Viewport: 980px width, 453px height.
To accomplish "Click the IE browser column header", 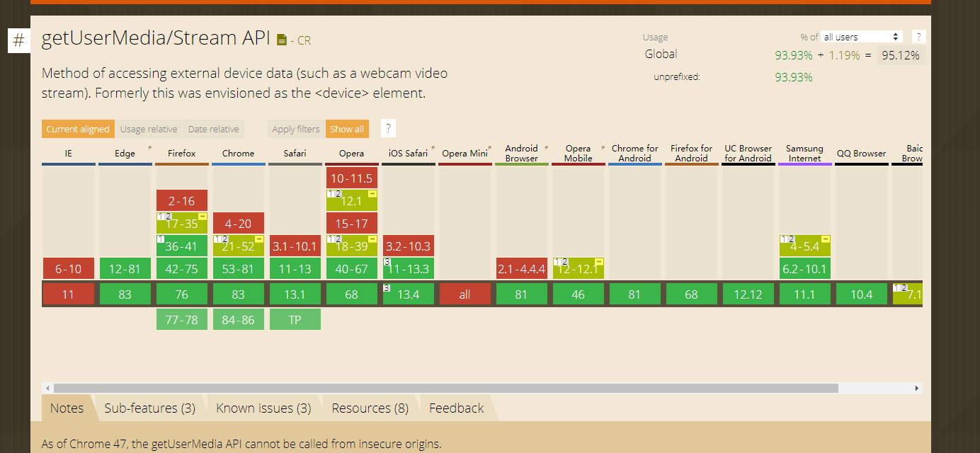I will [68, 154].
